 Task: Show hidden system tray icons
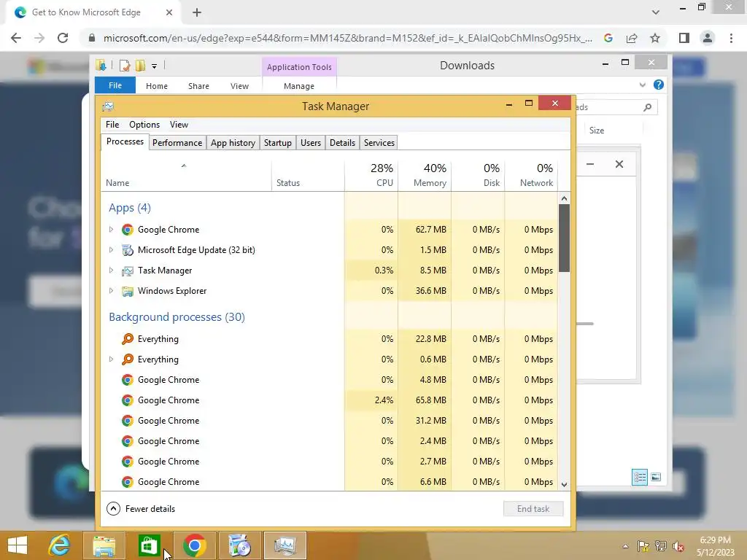(x=625, y=546)
